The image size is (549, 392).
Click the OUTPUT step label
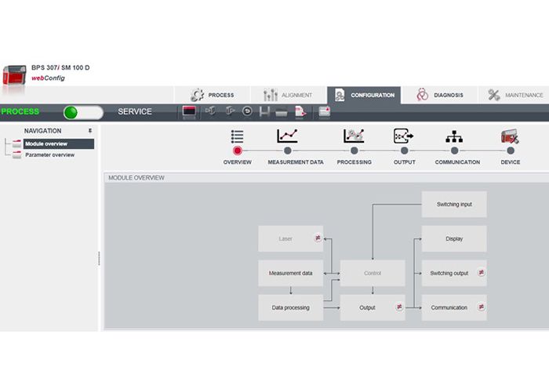(x=405, y=162)
